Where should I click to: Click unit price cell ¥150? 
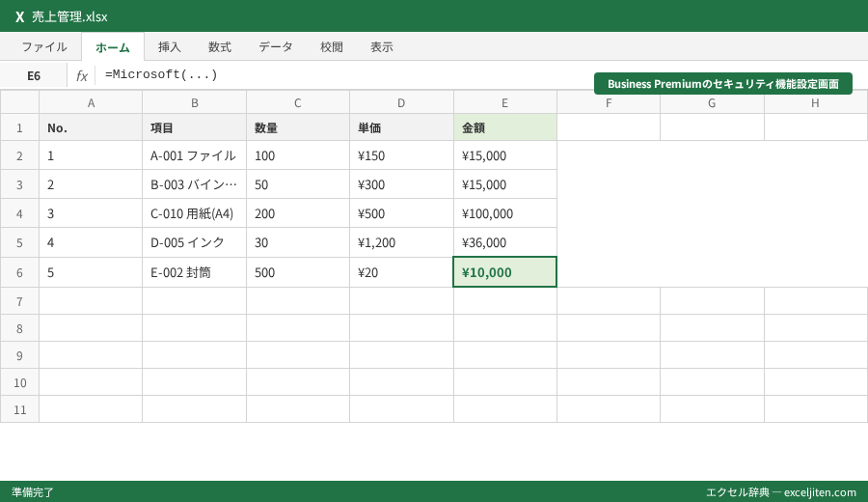tap(401, 155)
